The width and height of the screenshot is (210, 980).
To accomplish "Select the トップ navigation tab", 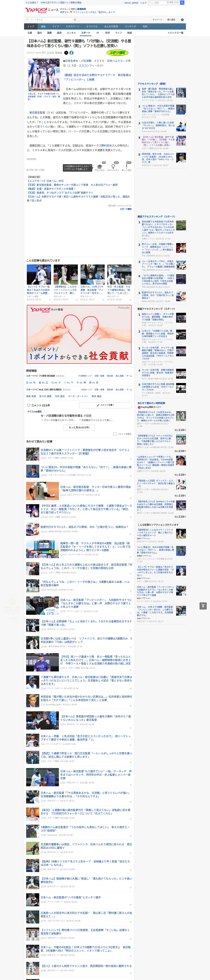I will 31,27.
